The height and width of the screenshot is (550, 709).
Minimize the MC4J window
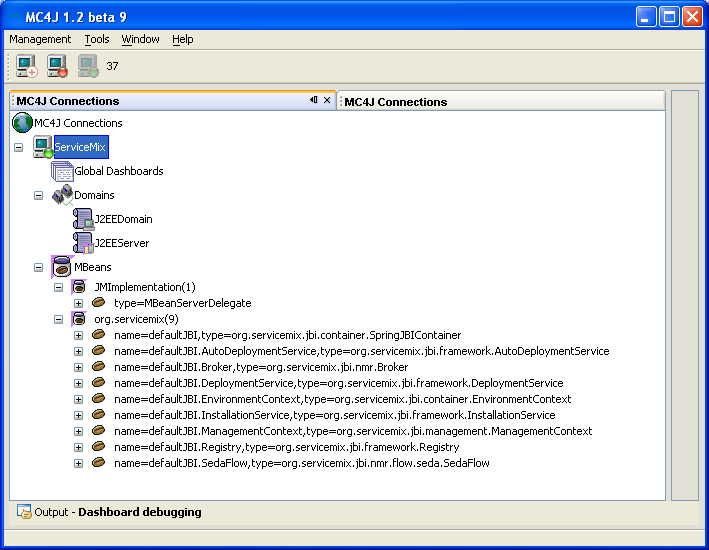tap(646, 17)
